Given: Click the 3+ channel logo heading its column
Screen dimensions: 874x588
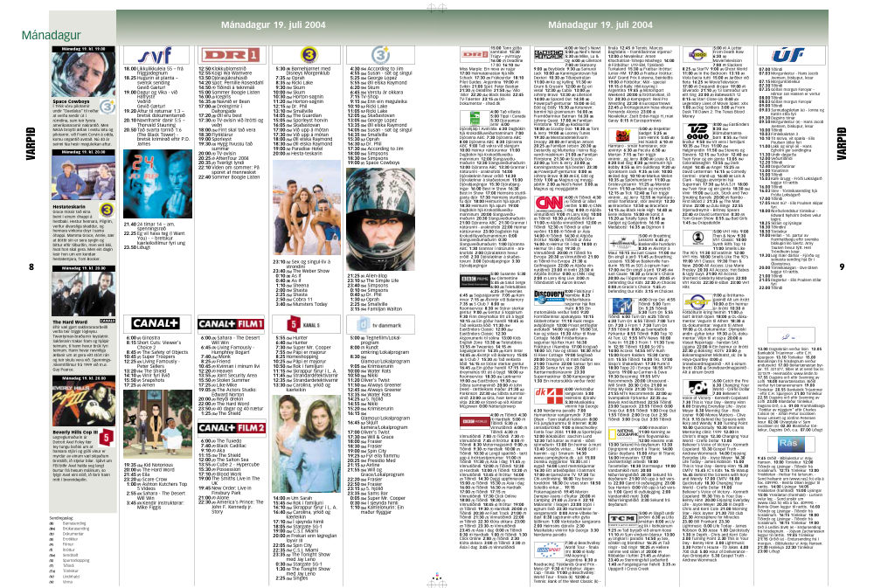Looking at the screenshot, I should (381, 55).
